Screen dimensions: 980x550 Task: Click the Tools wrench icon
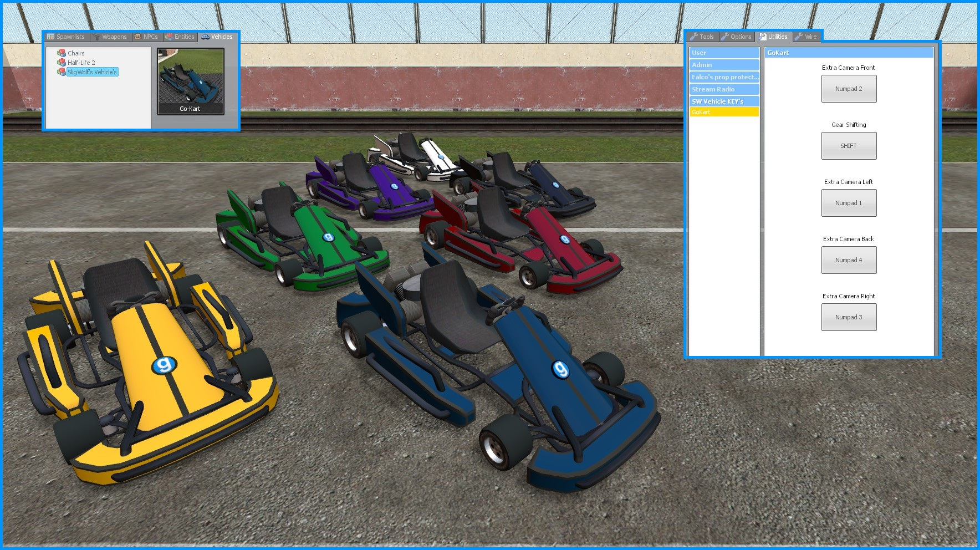click(x=693, y=37)
